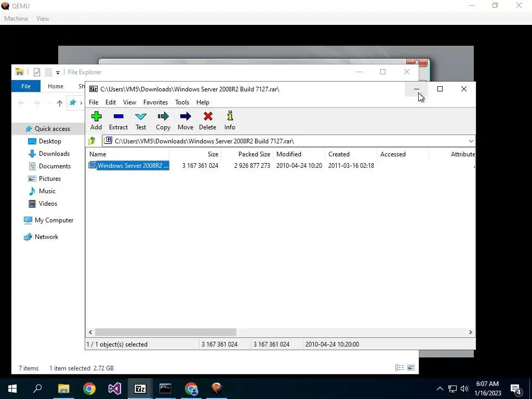This screenshot has height=399, width=532.
Task: Sort by the Packed Size column header
Action: click(x=247, y=154)
